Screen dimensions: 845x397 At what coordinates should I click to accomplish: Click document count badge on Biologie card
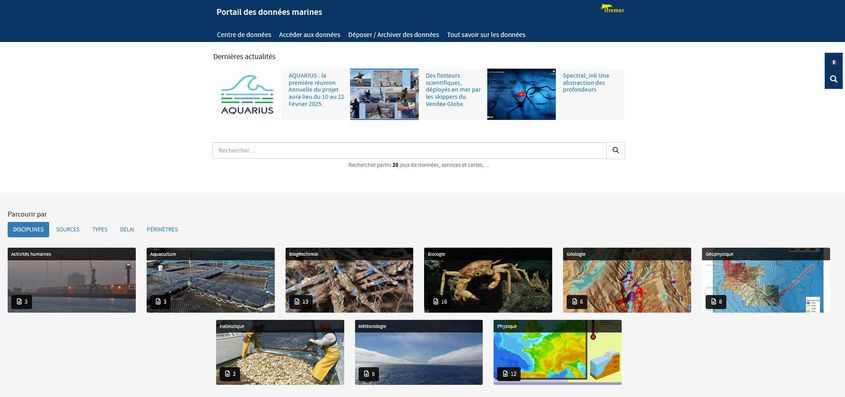tap(439, 302)
